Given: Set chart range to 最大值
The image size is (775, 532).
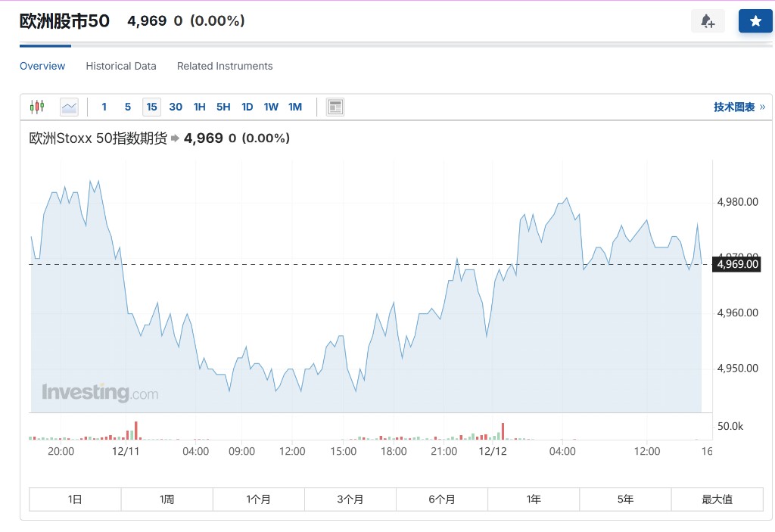Looking at the screenshot, I should coord(717,499).
